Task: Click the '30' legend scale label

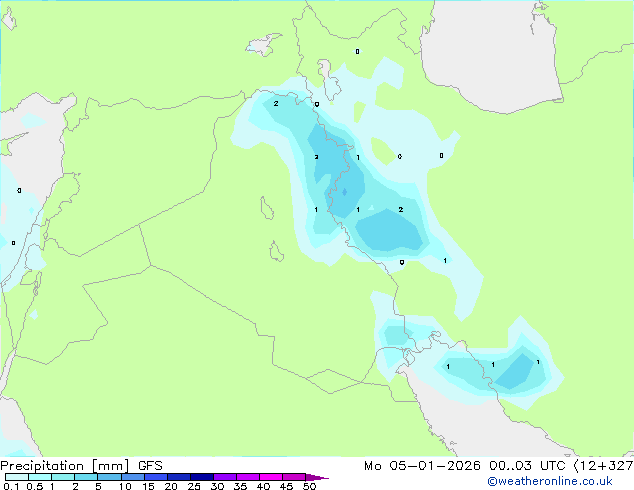Action: tap(217, 486)
